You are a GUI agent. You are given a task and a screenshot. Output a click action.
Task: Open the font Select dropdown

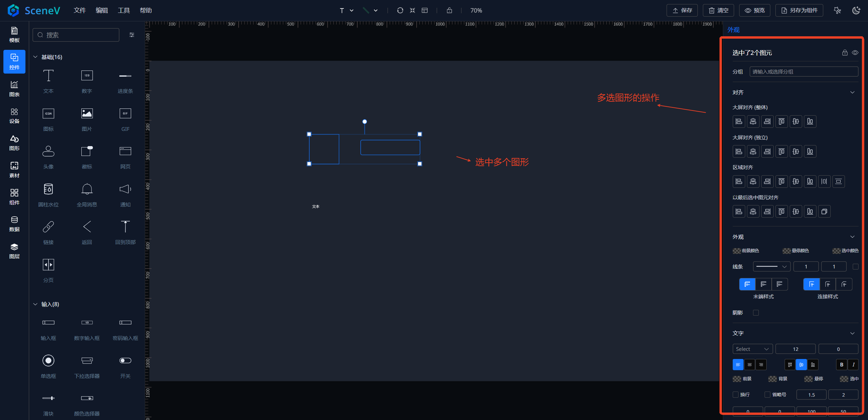coord(752,349)
